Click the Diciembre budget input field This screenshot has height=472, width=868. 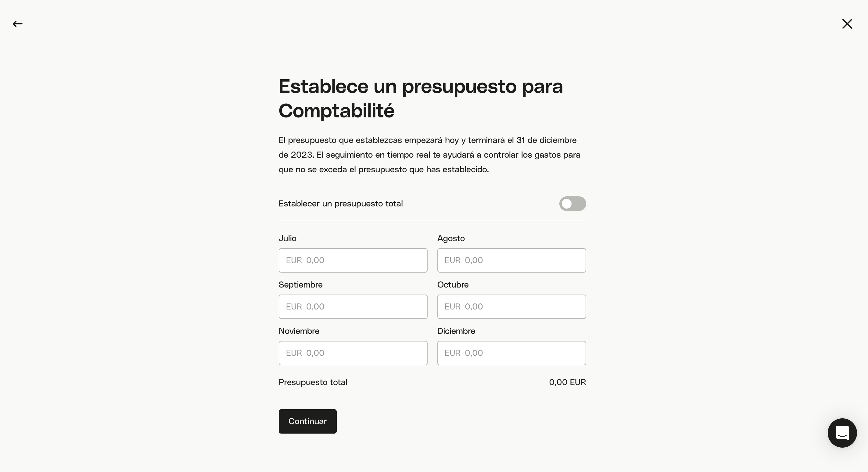pos(511,353)
